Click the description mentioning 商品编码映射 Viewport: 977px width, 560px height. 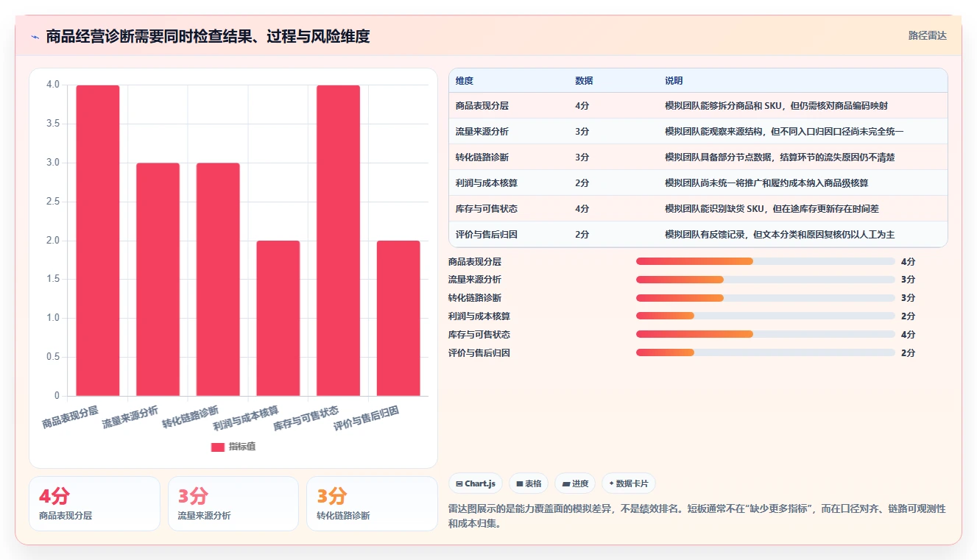point(776,106)
